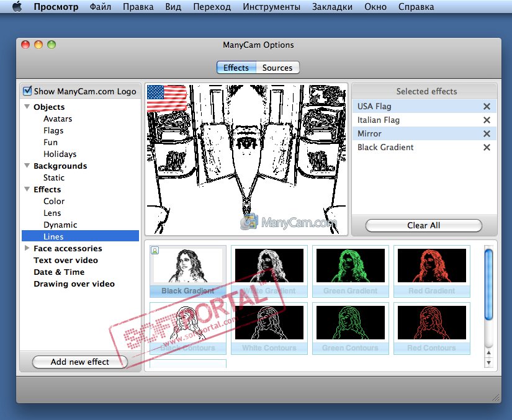Remove Italian Flag effect with X
Viewport: 512px width, 420px height.
pyautogui.click(x=487, y=120)
